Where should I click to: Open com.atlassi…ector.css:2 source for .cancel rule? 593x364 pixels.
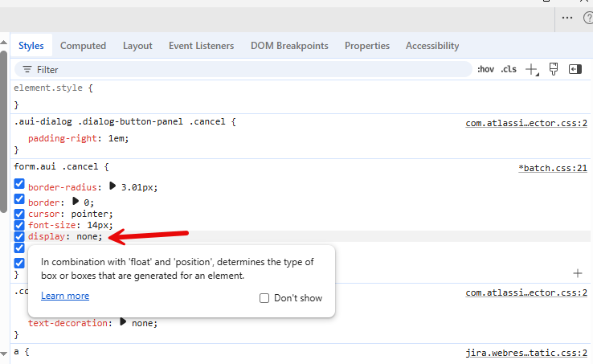(x=526, y=124)
